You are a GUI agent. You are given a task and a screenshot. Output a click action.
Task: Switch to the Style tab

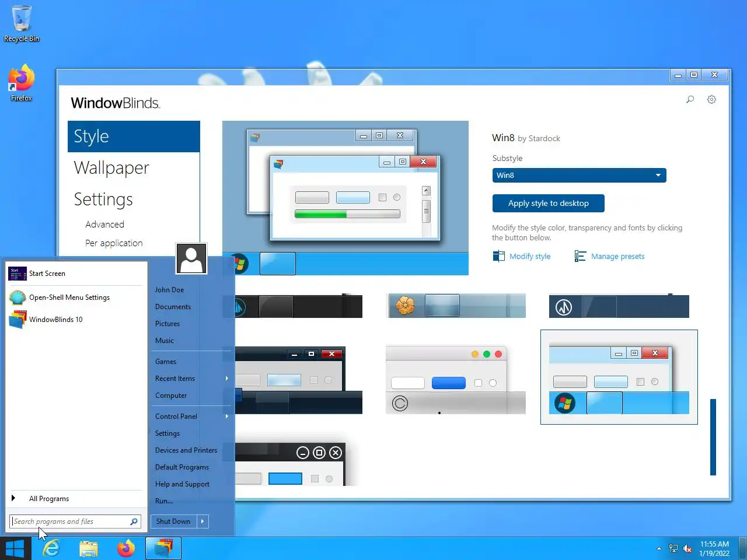(x=134, y=136)
